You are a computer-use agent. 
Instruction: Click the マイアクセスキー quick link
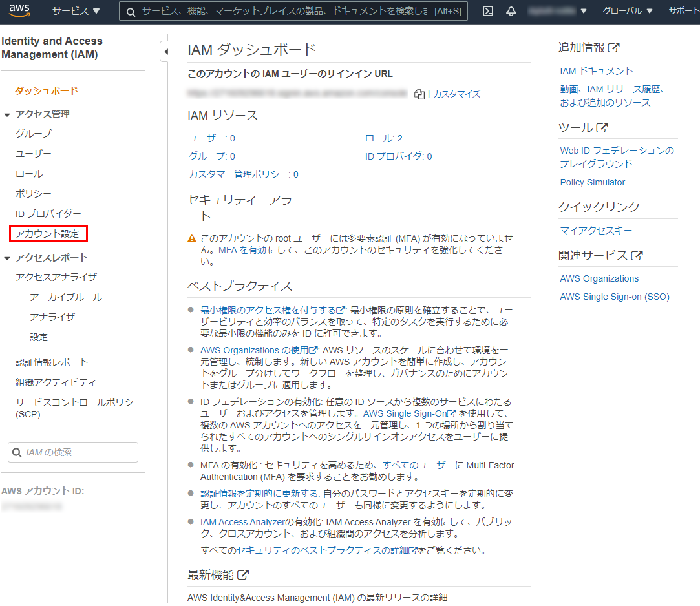click(596, 231)
